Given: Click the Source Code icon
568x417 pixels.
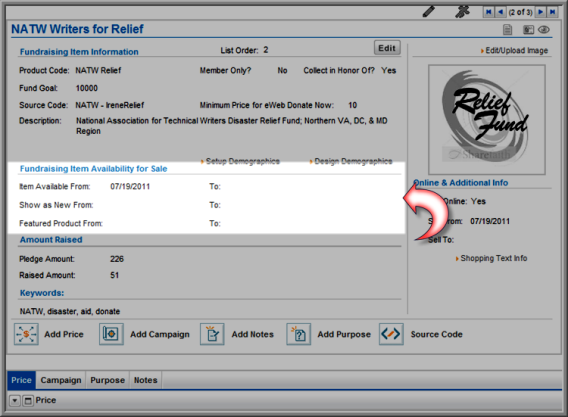Looking at the screenshot, I should [x=391, y=334].
